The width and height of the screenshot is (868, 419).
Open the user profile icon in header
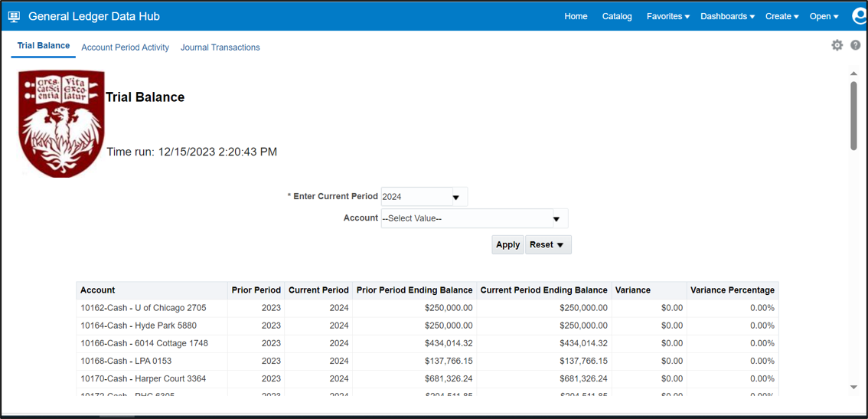(860, 16)
